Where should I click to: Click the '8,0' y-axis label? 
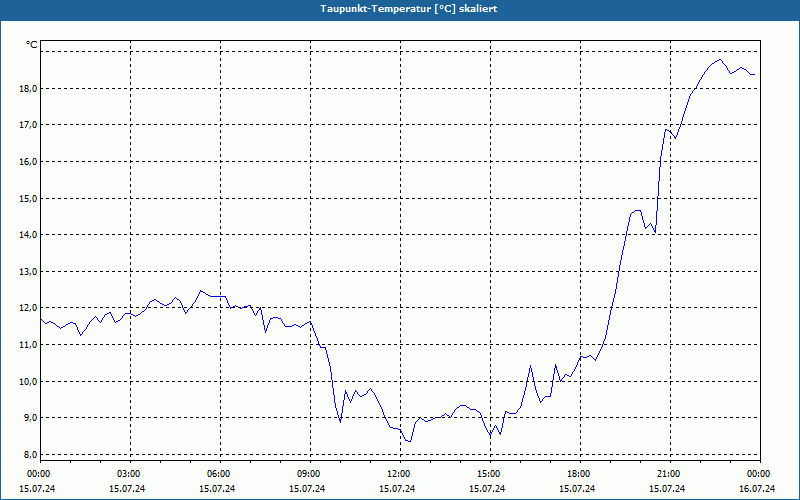click(x=30, y=455)
